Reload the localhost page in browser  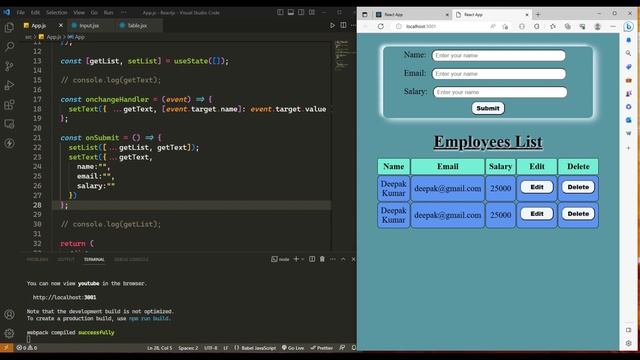pyautogui.click(x=380, y=27)
